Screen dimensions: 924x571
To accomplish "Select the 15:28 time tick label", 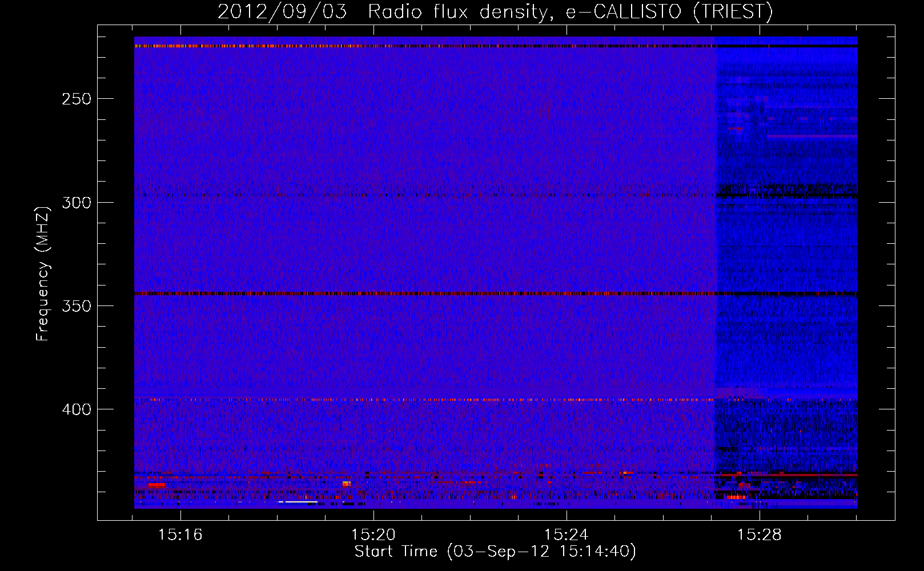I will click(760, 535).
